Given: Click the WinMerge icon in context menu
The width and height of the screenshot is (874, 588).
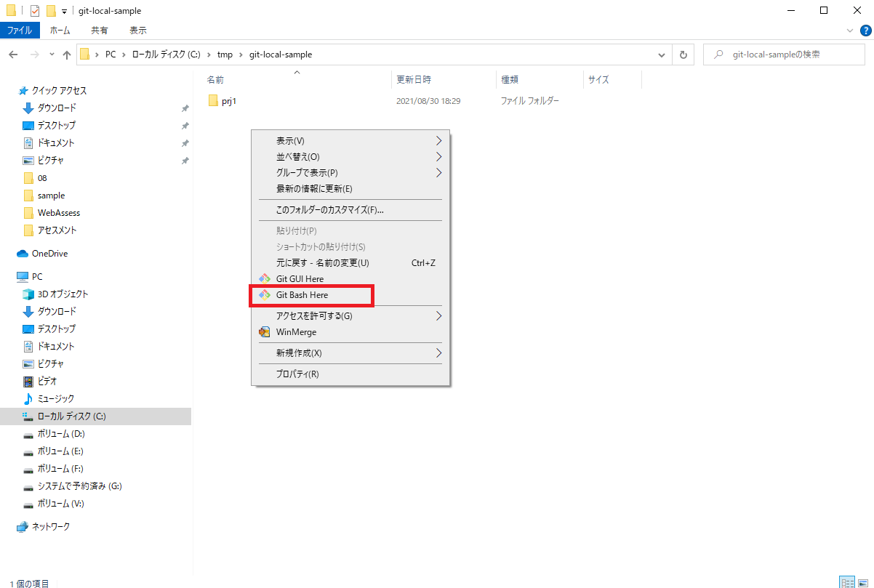Looking at the screenshot, I should [265, 332].
